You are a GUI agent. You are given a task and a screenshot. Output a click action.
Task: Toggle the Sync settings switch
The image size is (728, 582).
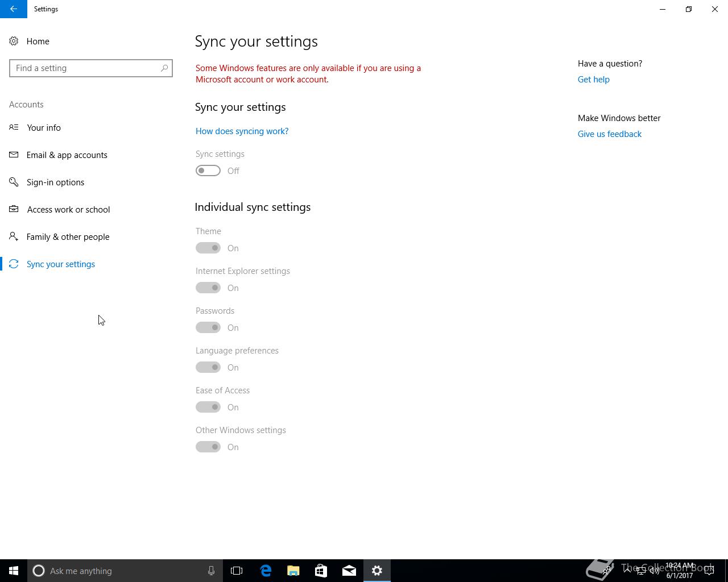(208, 171)
